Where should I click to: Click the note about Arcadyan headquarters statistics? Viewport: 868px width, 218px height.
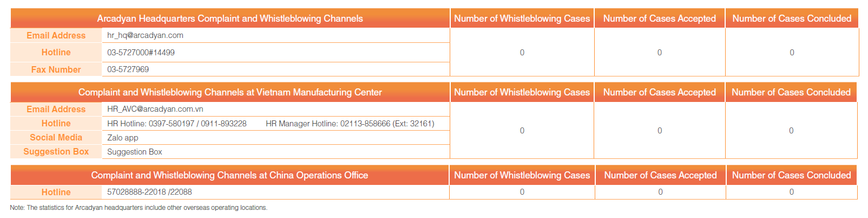click(x=139, y=208)
